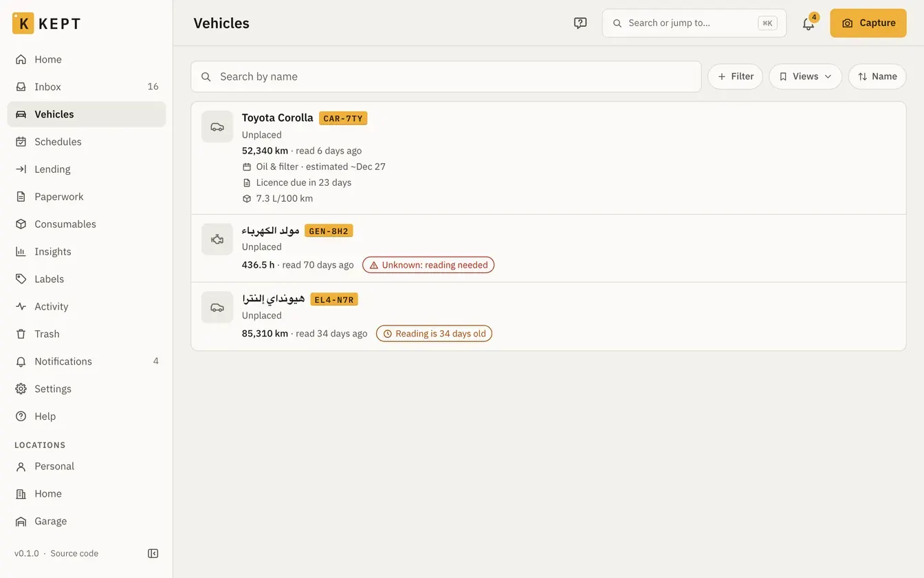924x578 pixels.
Task: Click the fuel consumption cube icon
Action: (x=247, y=198)
